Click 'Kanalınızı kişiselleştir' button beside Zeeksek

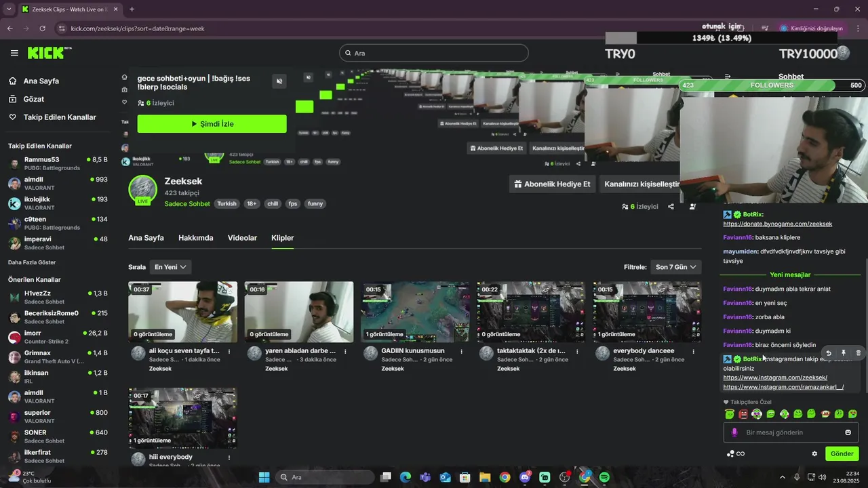pyautogui.click(x=641, y=184)
